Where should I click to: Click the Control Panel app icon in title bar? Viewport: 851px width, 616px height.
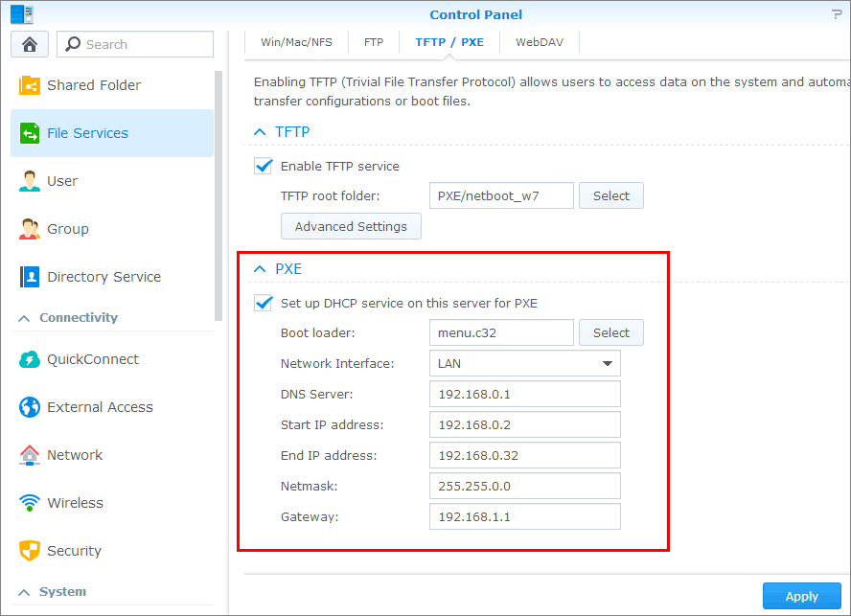coord(22,14)
